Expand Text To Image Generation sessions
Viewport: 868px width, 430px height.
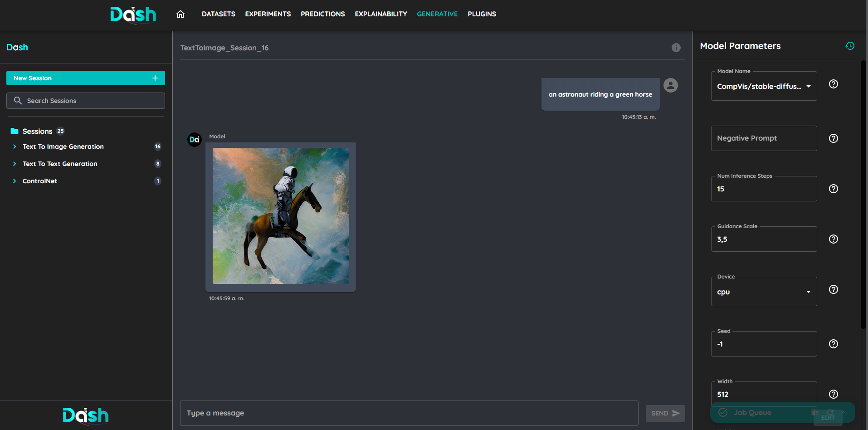(15, 147)
